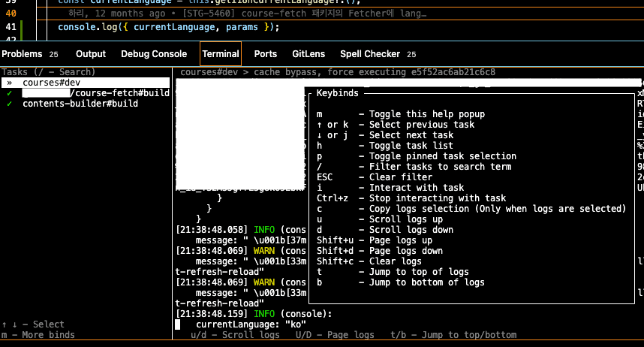
Task: Click the Spell Checker count badge
Action: [411, 55]
